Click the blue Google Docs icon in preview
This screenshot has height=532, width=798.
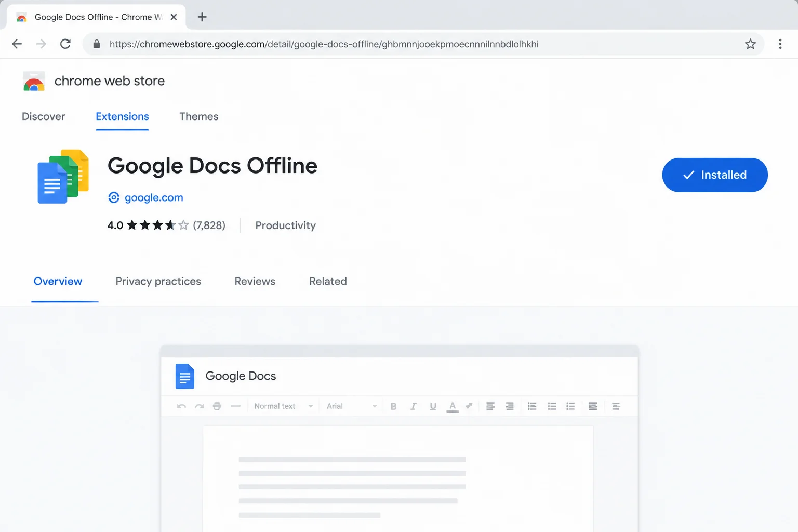click(185, 376)
